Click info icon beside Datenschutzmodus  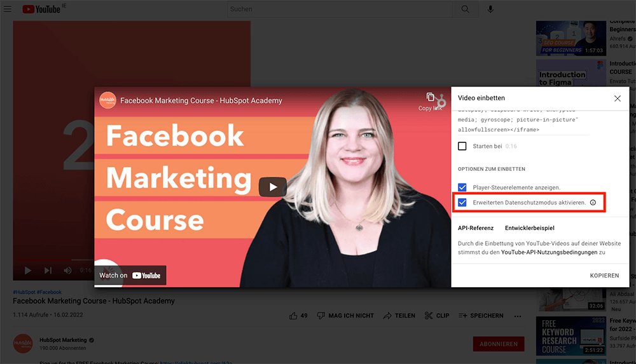[x=593, y=202]
